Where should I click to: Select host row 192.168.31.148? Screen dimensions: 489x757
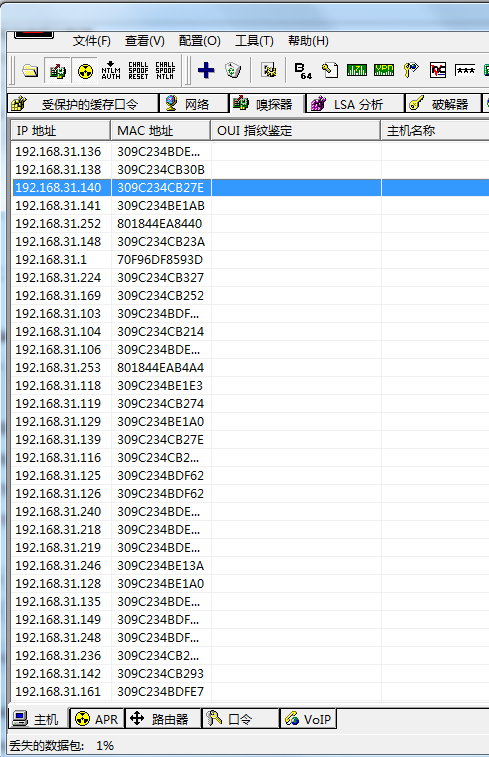coord(250,241)
